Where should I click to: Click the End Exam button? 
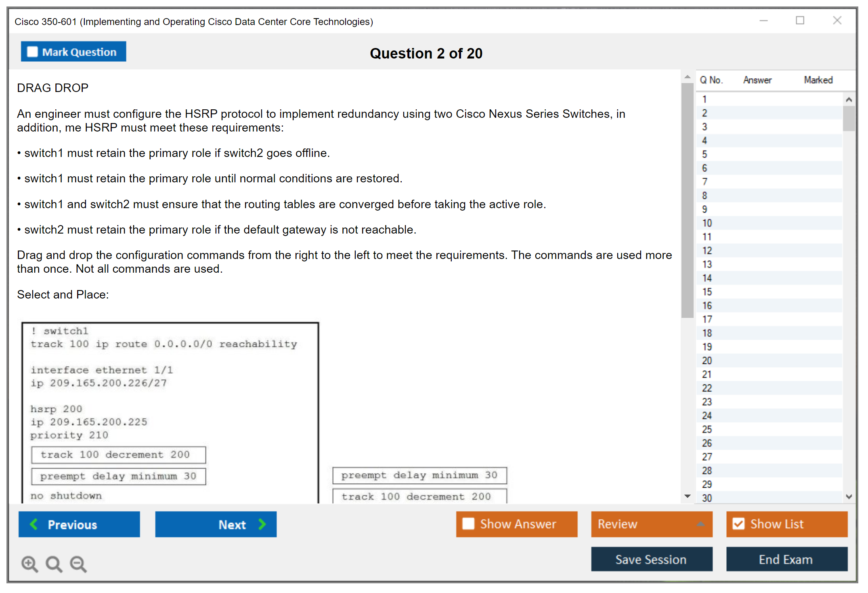(x=786, y=559)
